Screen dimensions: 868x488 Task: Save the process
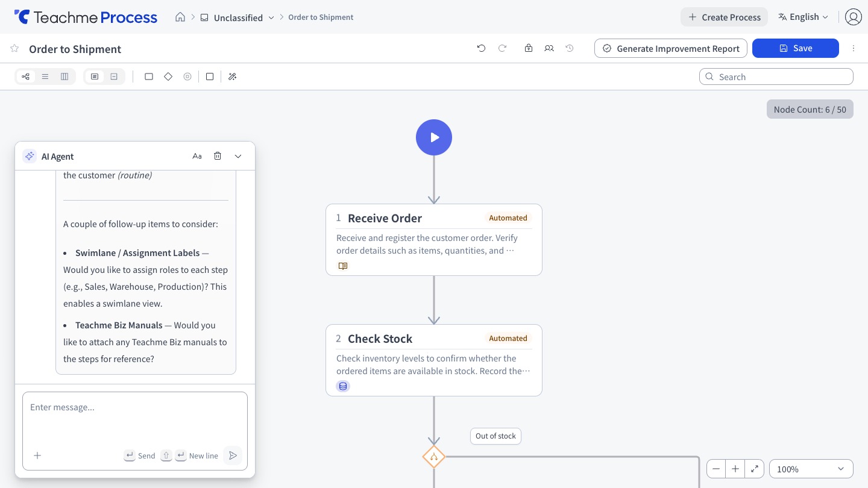click(796, 48)
